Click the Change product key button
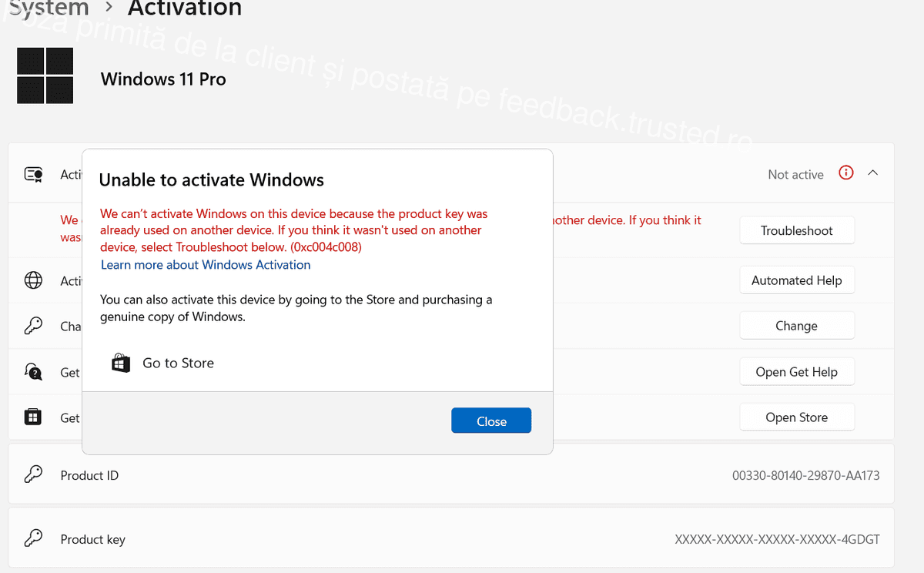The width and height of the screenshot is (924, 573). (797, 326)
